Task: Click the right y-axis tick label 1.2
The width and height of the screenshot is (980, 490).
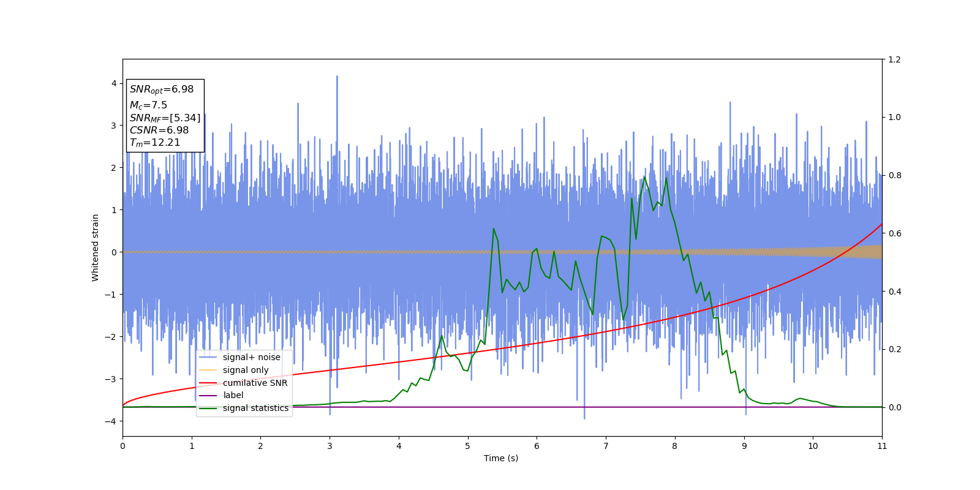Action: [x=894, y=59]
